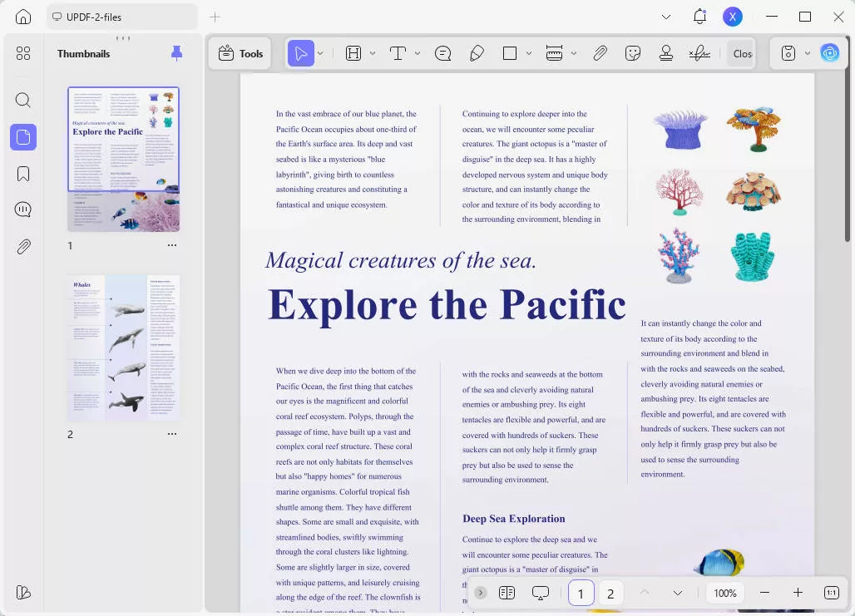Toggle the Bookmarks panel
This screenshot has width=855, height=616.
[23, 173]
